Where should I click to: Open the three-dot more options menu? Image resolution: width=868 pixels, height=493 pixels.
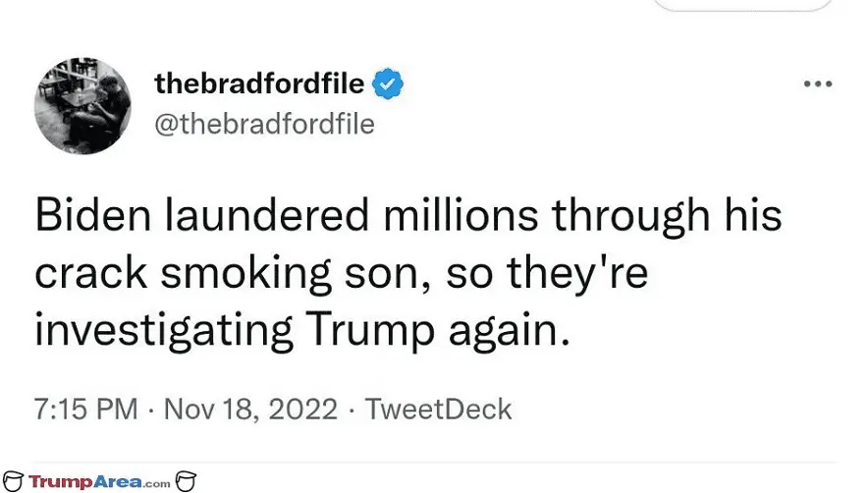pyautogui.click(x=817, y=84)
